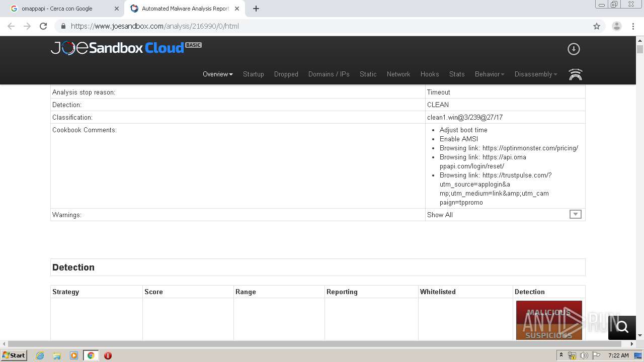Click the taskbar clock showing 7:22 AM
This screenshot has height=362, width=644.
point(618,355)
